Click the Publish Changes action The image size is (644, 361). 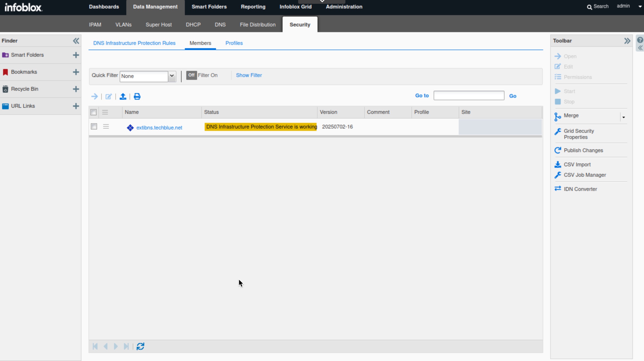(583, 150)
